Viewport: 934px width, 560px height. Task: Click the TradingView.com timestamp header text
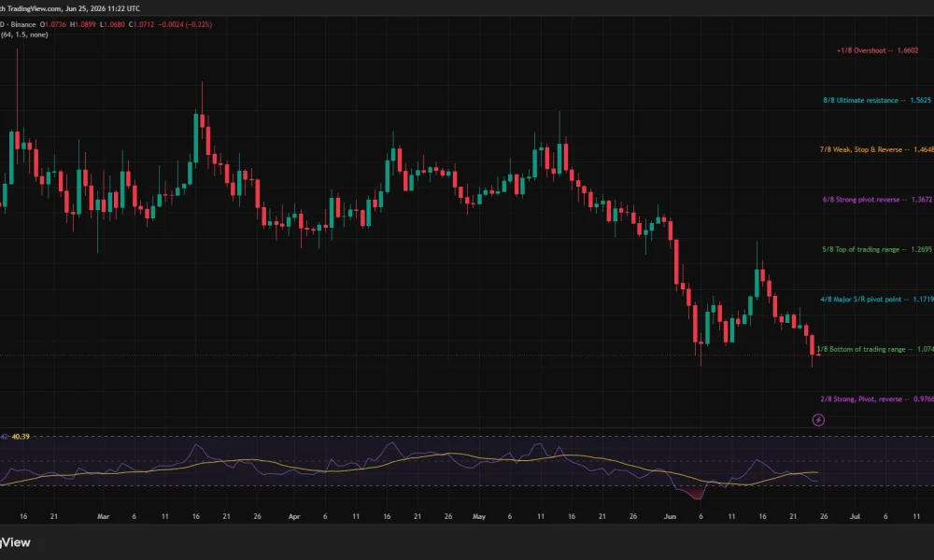(x=70, y=8)
